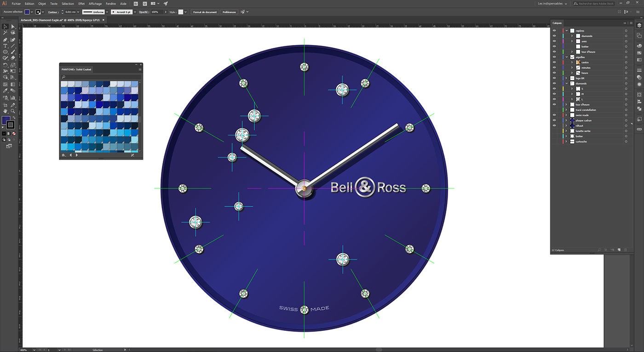Open the Graph tool
This screenshot has height=352, width=644.
click(12, 97)
